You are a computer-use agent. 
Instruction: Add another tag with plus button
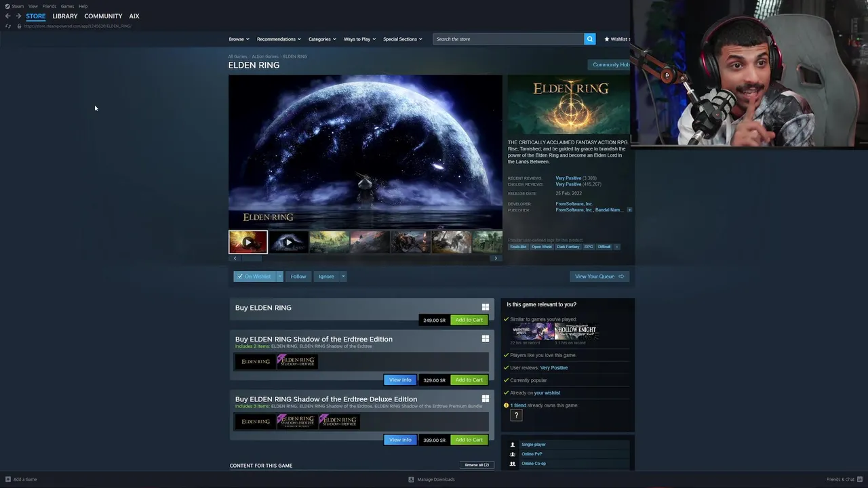616,247
